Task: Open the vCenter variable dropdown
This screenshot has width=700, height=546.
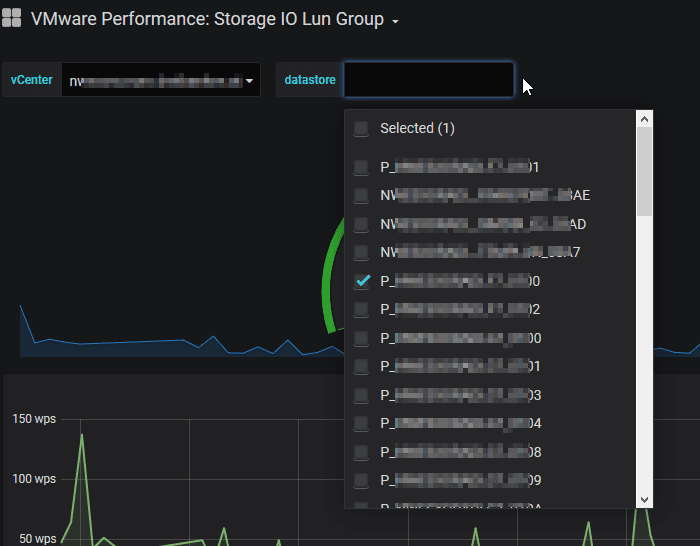Action: [161, 79]
